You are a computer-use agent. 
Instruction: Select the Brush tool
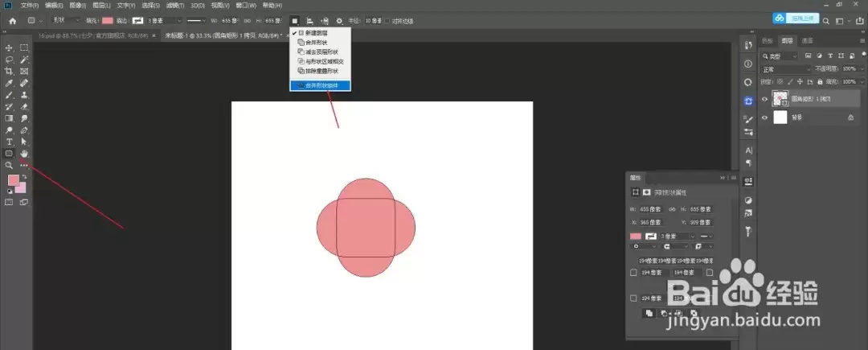[x=9, y=95]
